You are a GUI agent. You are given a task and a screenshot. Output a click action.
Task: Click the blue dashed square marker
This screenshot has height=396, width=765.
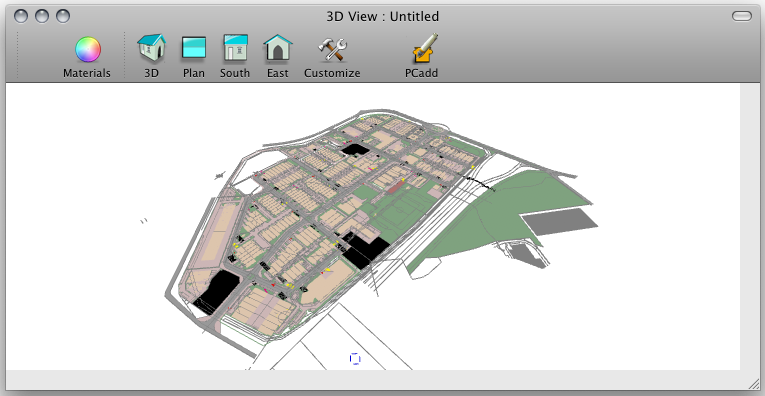(355, 359)
